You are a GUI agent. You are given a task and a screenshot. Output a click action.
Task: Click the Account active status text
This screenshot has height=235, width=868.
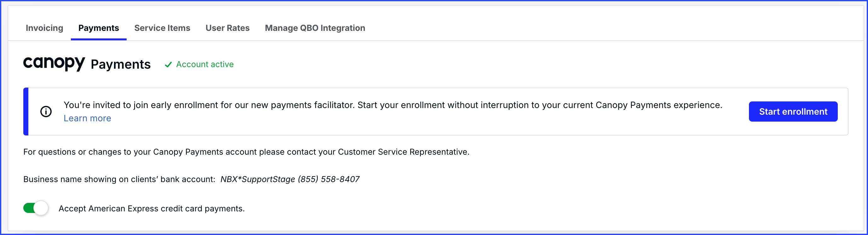pyautogui.click(x=204, y=64)
